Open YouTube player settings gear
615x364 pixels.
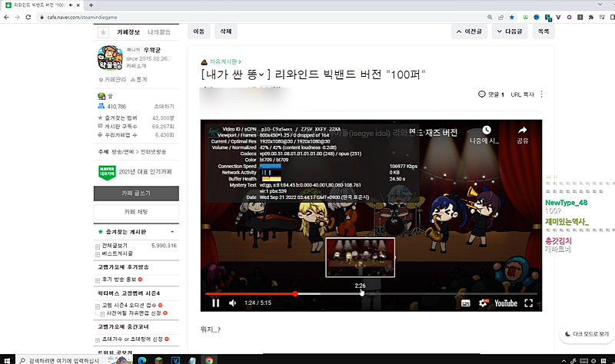[x=484, y=303]
